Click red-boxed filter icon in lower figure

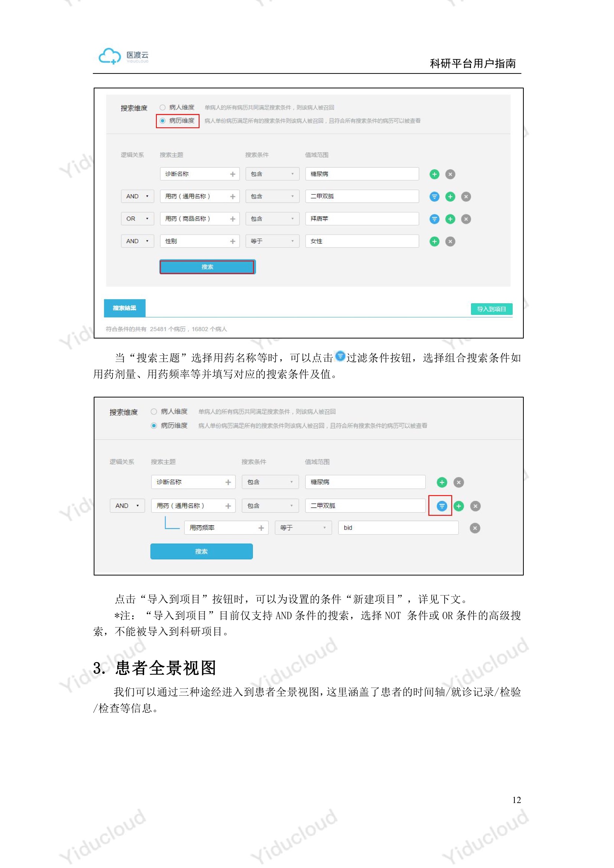pos(442,506)
